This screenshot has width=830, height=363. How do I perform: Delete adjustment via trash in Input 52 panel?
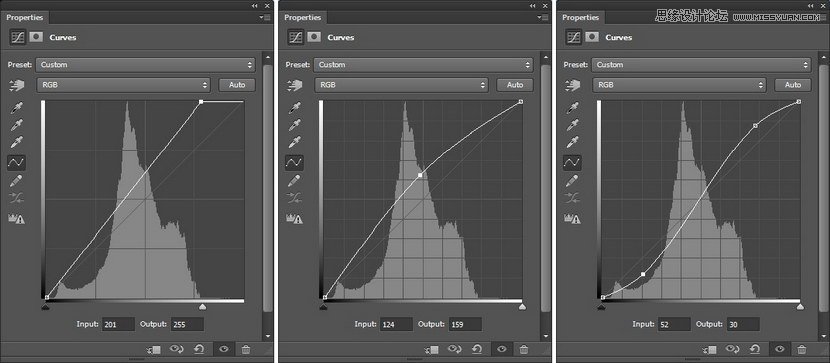point(801,349)
